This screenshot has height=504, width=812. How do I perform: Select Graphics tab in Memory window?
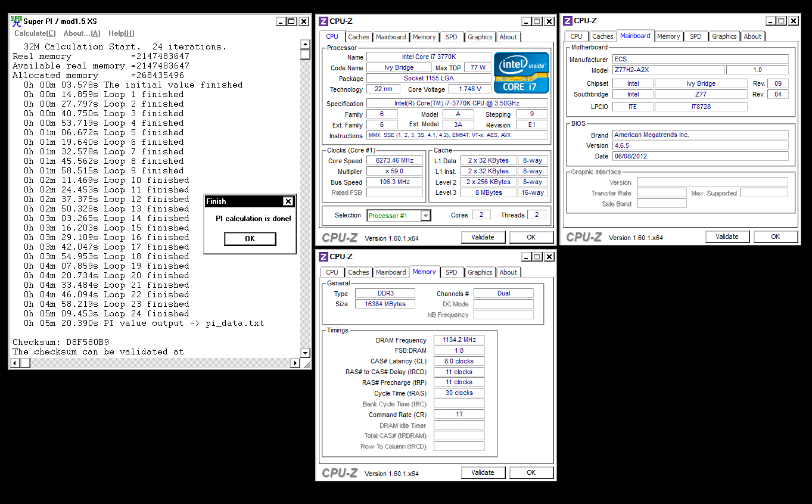coord(480,272)
